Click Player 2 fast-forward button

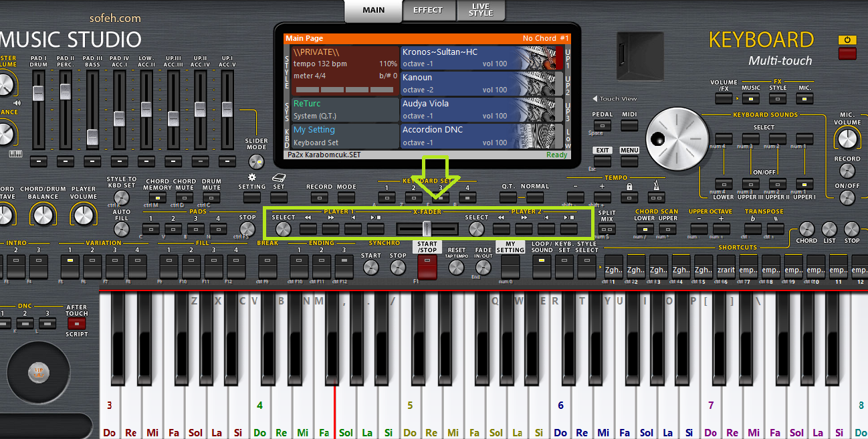(x=524, y=229)
